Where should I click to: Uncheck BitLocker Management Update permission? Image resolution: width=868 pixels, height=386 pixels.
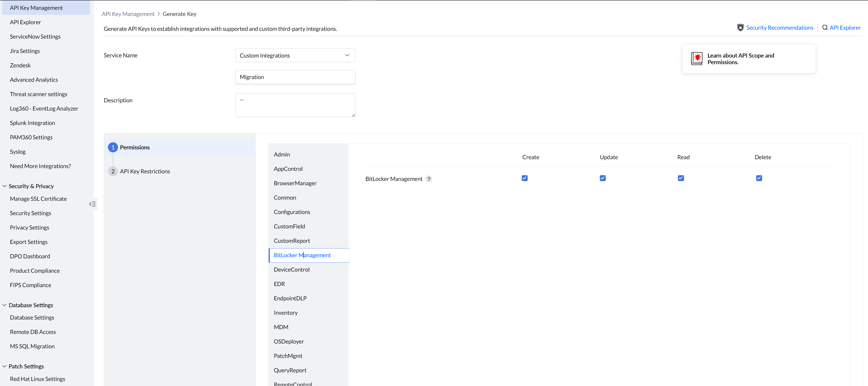(603, 178)
